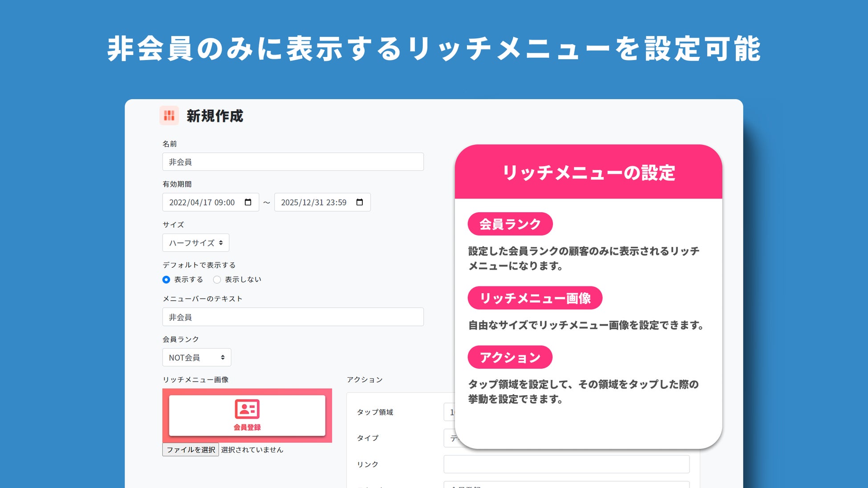Select the 表示する radio button
Screen dimensions: 868x488
click(166, 279)
